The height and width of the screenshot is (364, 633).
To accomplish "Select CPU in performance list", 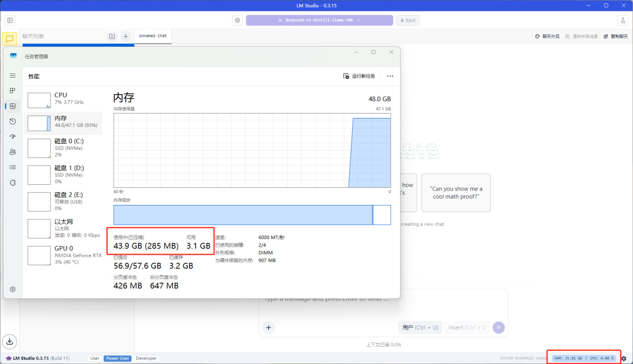I will 63,100.
